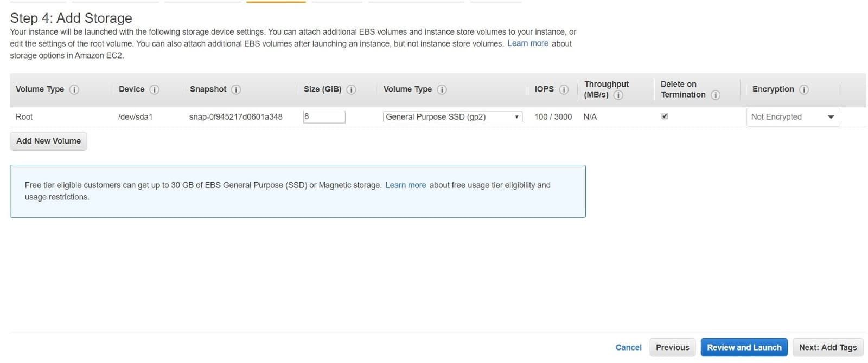Screen dimensions: 868x363
Task: Toggle Delete on Termination checkbox for Root
Action: [665, 116]
